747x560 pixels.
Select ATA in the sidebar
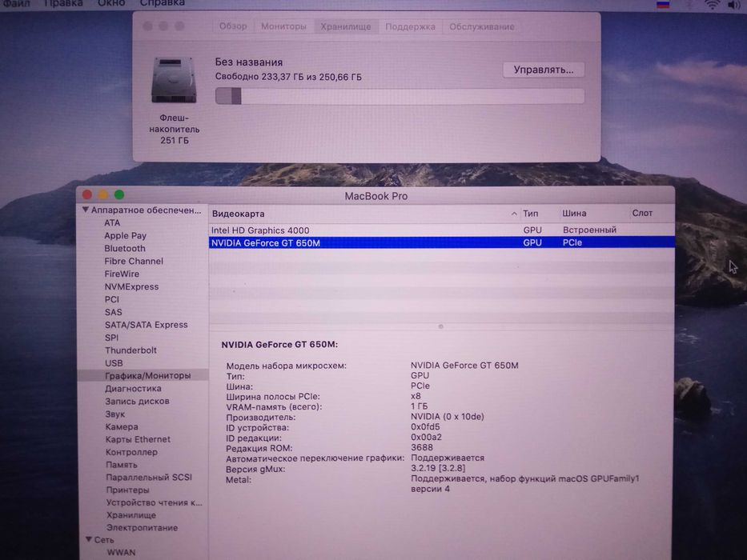(112, 223)
